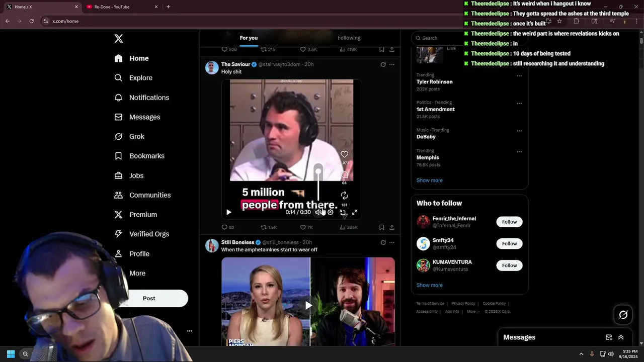Reload the page in browser
The width and height of the screenshot is (644, 362).
[32, 21]
